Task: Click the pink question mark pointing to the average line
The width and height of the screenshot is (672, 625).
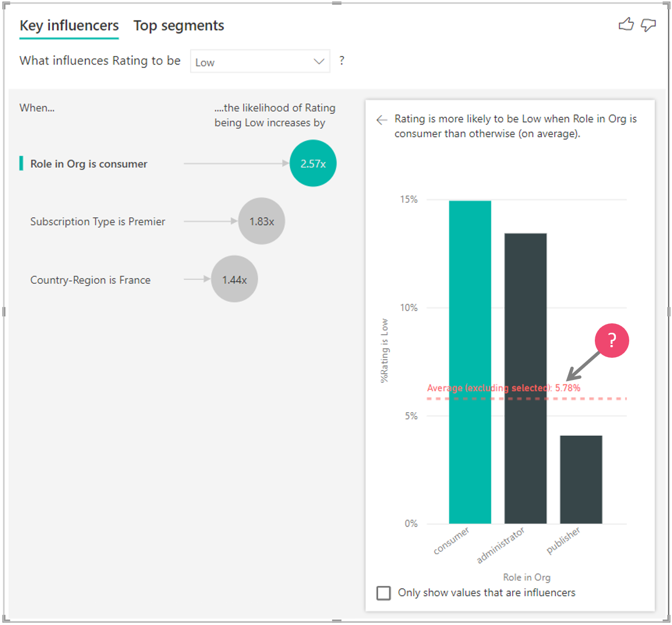Action: pyautogui.click(x=611, y=341)
